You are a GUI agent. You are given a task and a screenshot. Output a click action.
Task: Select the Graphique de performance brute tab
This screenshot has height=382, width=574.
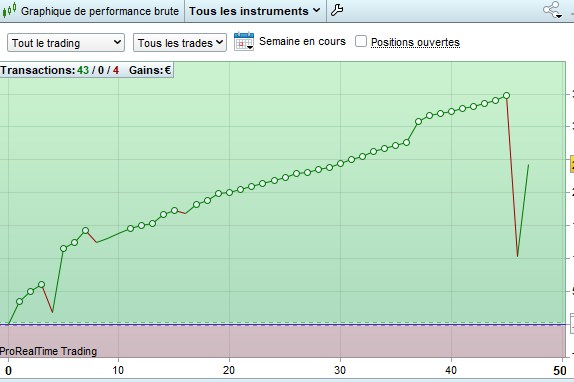pyautogui.click(x=100, y=11)
